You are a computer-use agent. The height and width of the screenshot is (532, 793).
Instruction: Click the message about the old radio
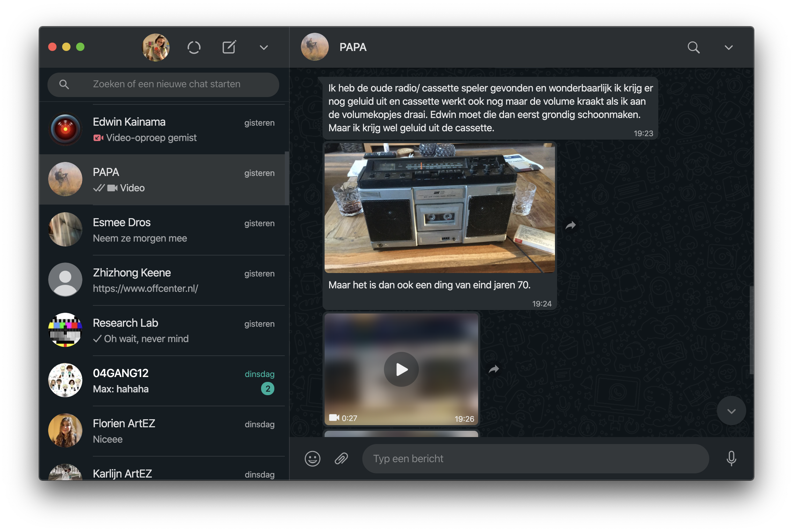click(x=490, y=108)
